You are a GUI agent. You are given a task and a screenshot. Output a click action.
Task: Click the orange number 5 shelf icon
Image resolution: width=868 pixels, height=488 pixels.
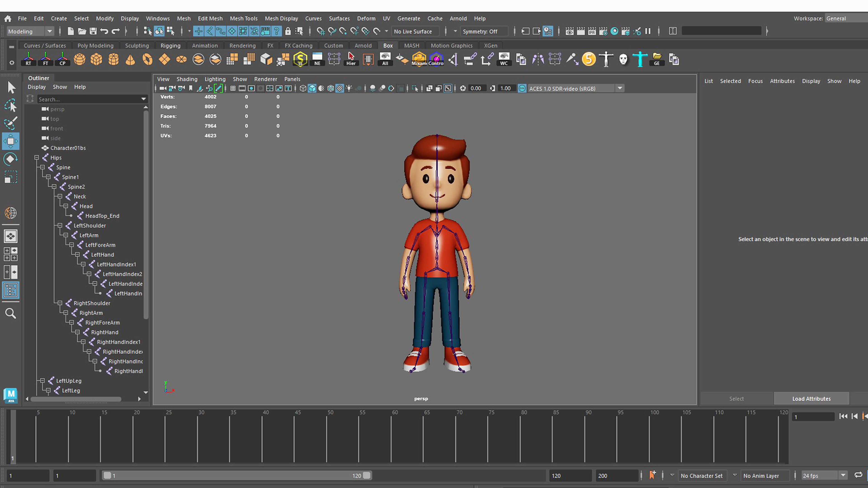(589, 60)
